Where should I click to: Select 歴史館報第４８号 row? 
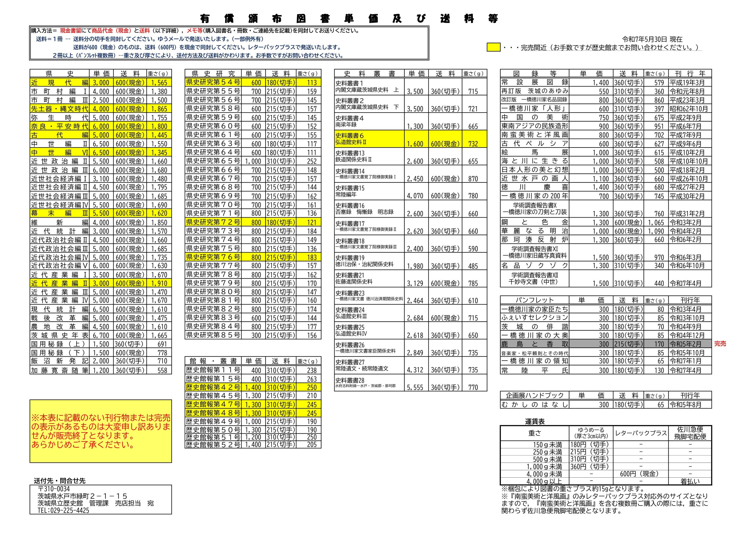tap(253, 413)
